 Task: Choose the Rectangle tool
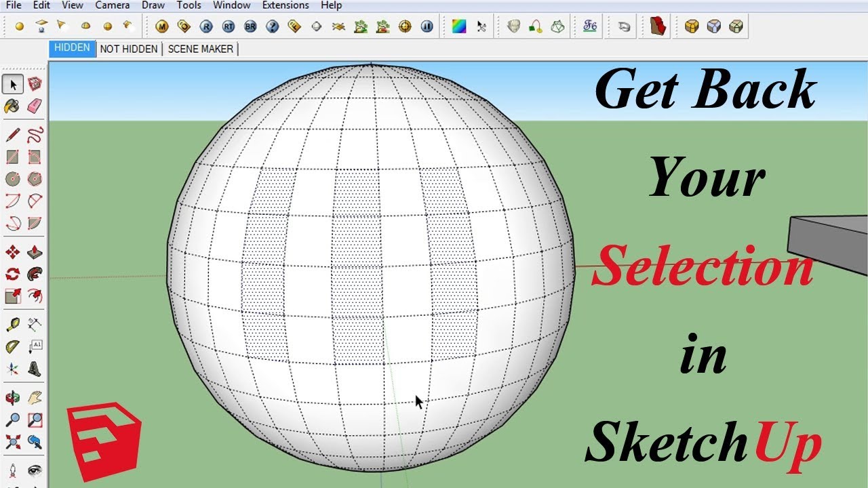(13, 157)
